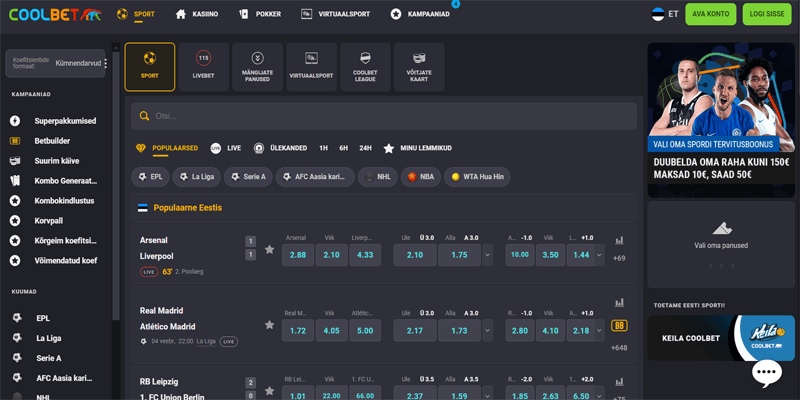Select the Live filter tab
The image size is (800, 400).
(226, 148)
